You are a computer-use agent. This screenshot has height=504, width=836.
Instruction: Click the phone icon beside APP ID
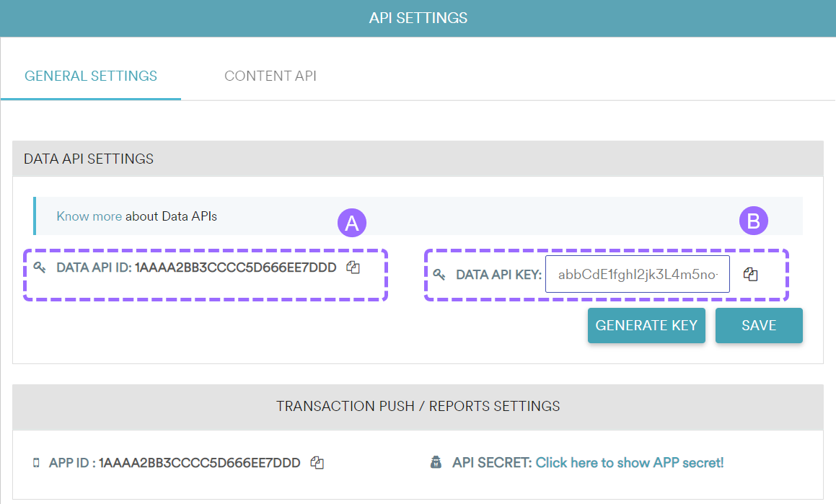coord(36,463)
